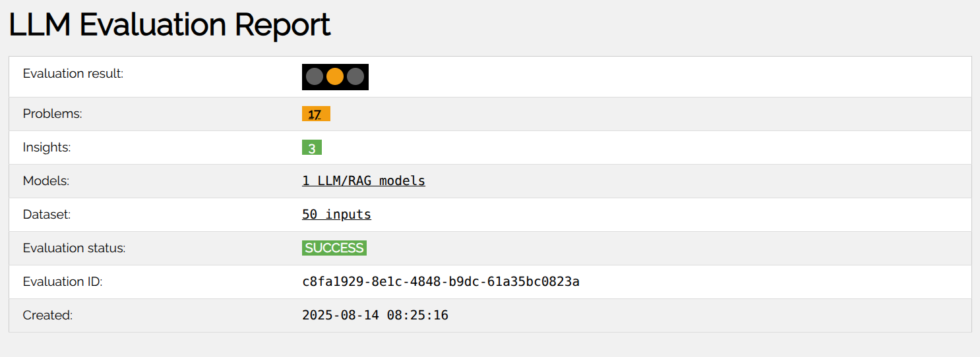Open the orange Problems badge showing 17
This screenshot has height=357, width=980.
click(x=316, y=114)
